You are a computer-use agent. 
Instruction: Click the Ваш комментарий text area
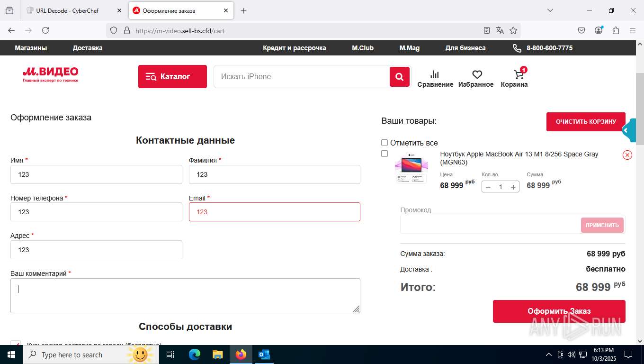[185, 296]
